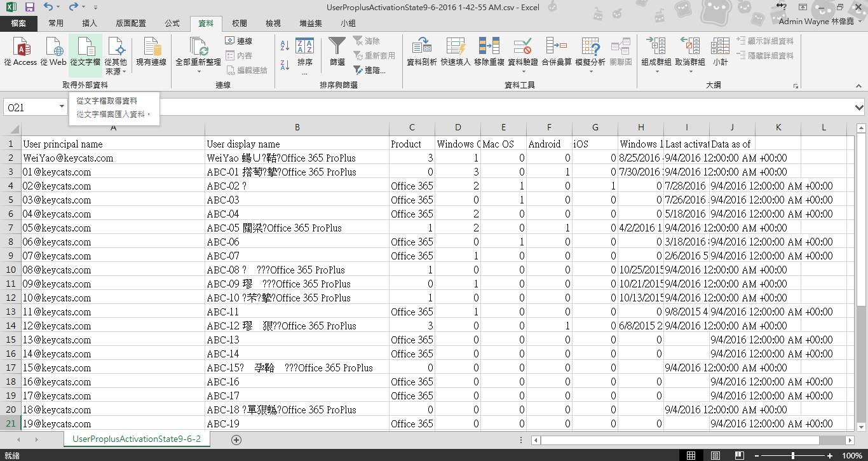Open the 檔案 file tab
Screen dimensions: 868x461
19,24
